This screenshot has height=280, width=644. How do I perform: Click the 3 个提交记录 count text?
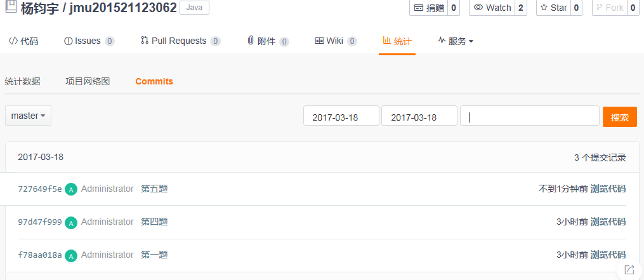pos(600,157)
